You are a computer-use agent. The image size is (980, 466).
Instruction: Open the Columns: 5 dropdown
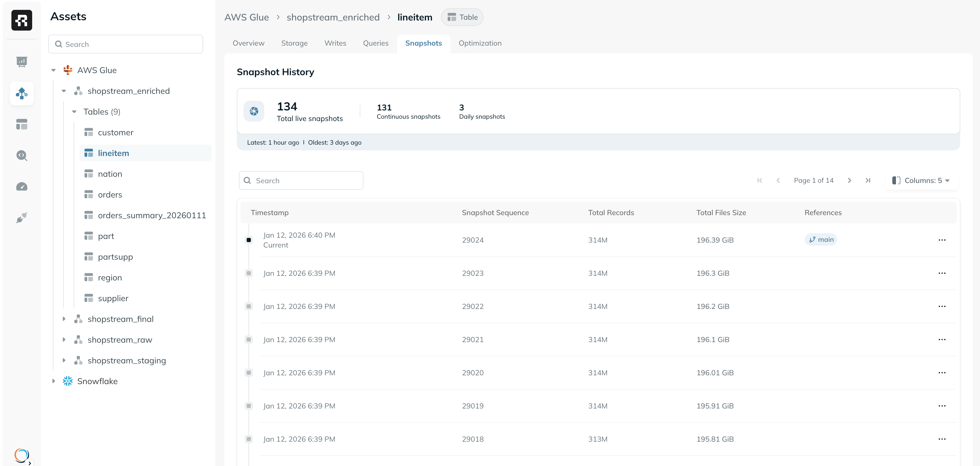[x=921, y=181]
